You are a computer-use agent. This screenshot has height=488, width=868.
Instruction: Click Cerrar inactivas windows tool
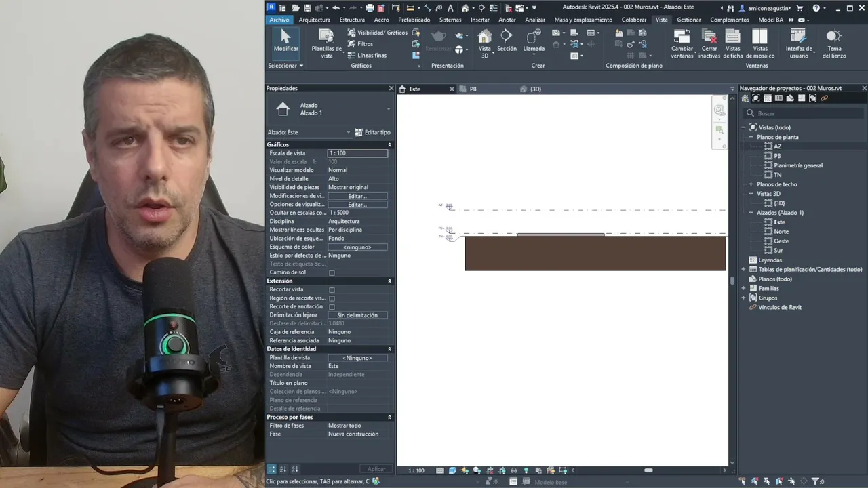(709, 43)
